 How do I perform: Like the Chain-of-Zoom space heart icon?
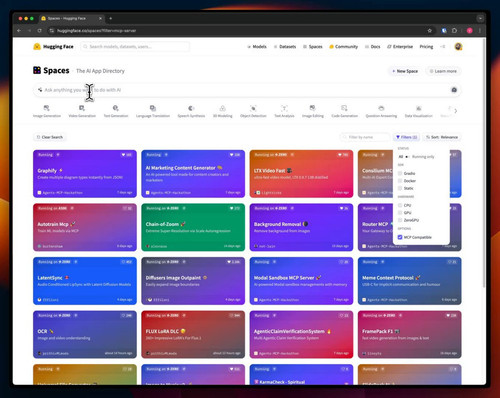coord(232,208)
